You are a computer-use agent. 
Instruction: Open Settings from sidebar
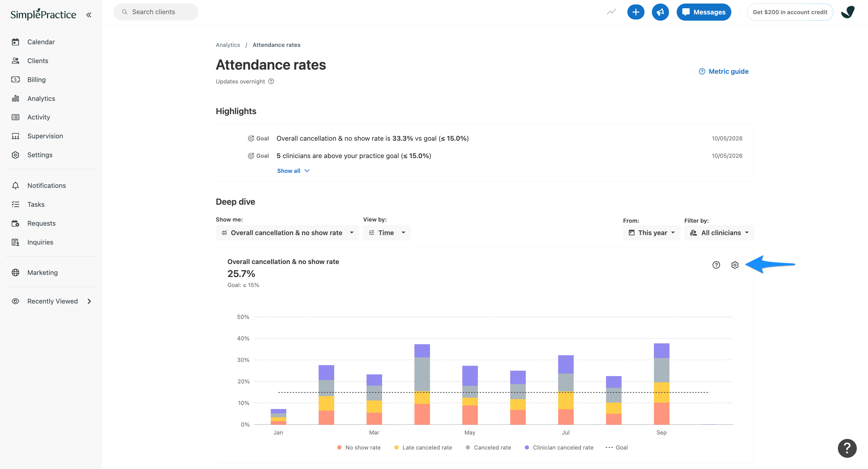point(40,155)
